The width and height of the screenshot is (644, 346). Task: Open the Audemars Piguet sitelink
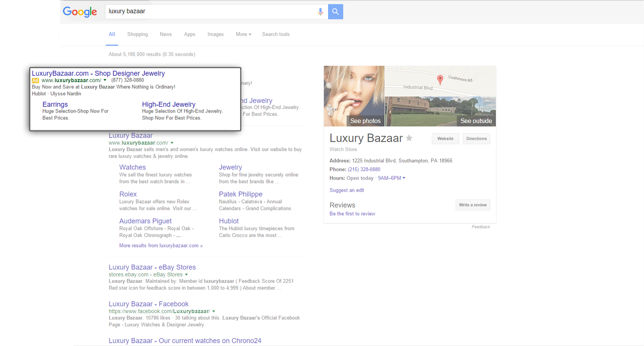click(145, 221)
